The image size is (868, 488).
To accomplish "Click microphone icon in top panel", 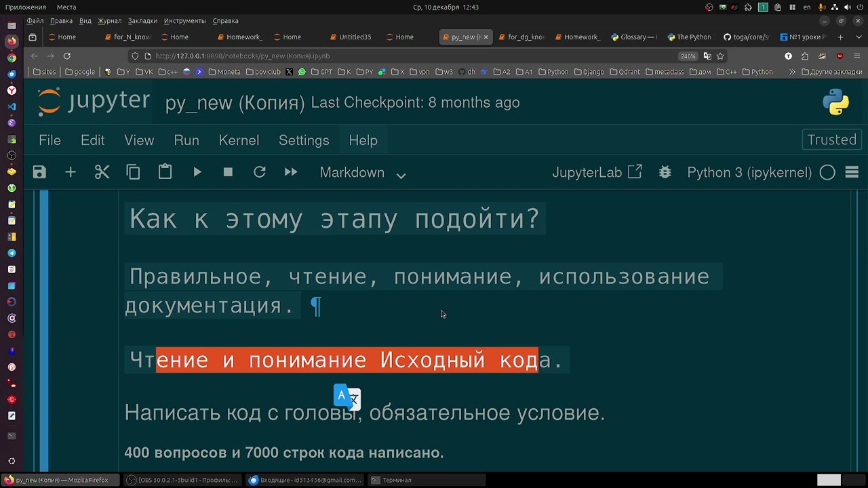I will point(822,7).
